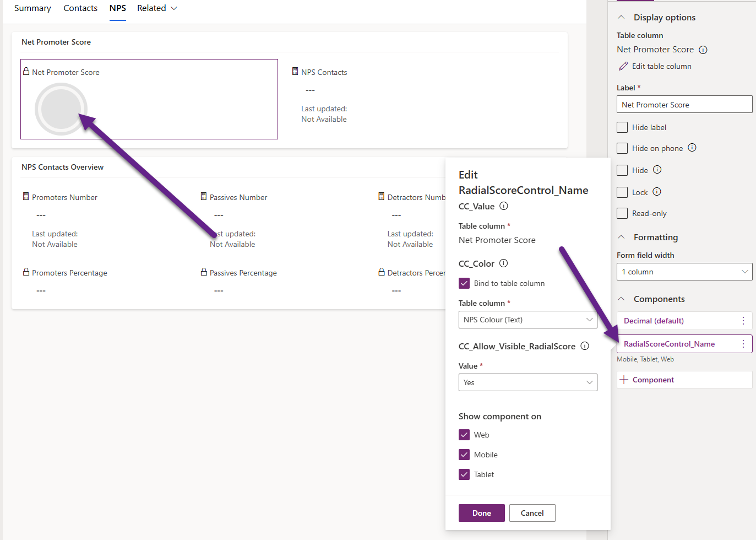This screenshot has height=540, width=756.
Task: Enable the Hide label checkbox
Action: (622, 127)
